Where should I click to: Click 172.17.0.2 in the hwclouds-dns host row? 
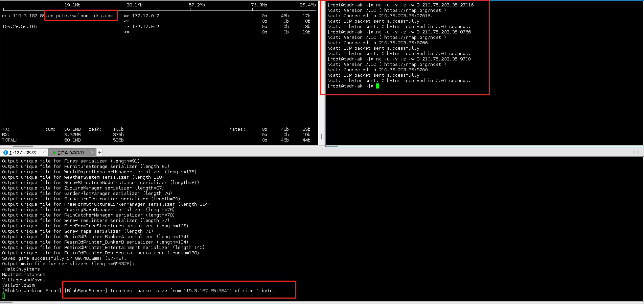pyautogui.click(x=145, y=16)
